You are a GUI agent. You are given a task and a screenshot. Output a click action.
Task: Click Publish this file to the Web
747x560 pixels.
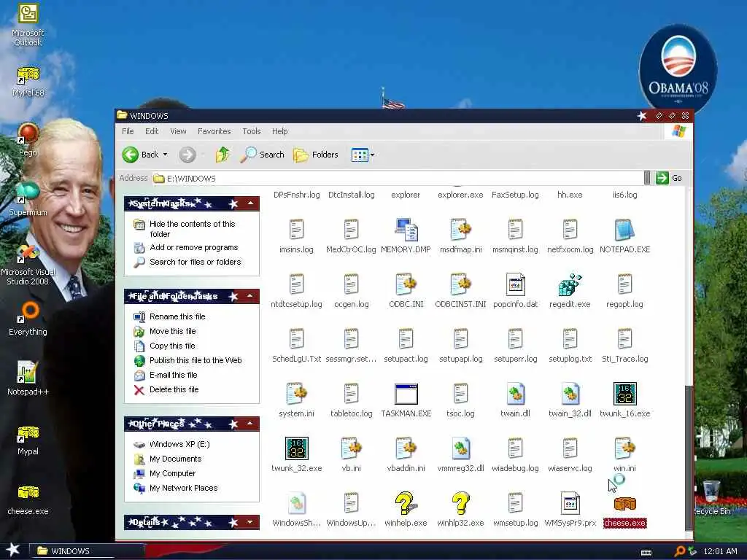196,360
